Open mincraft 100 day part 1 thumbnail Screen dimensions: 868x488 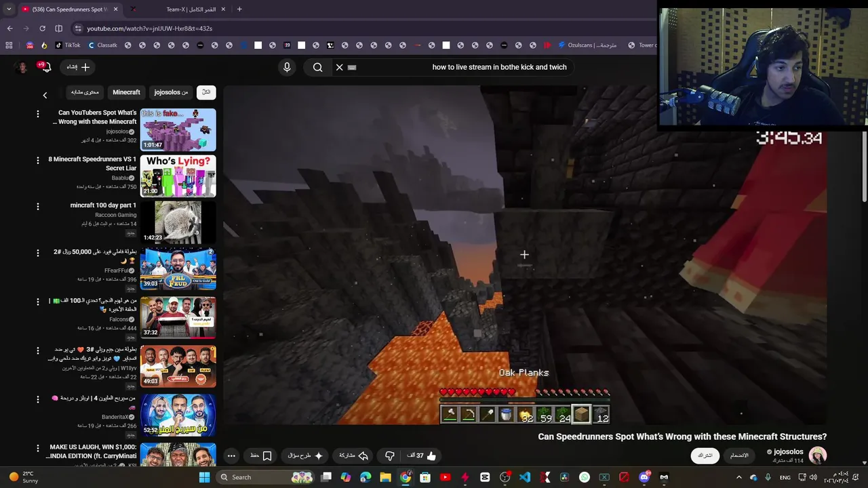(x=178, y=222)
